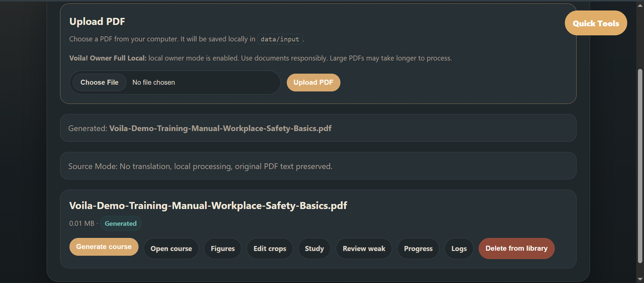Click the Source Mode notice text
Screen dimensions: 644x283
tap(200, 166)
